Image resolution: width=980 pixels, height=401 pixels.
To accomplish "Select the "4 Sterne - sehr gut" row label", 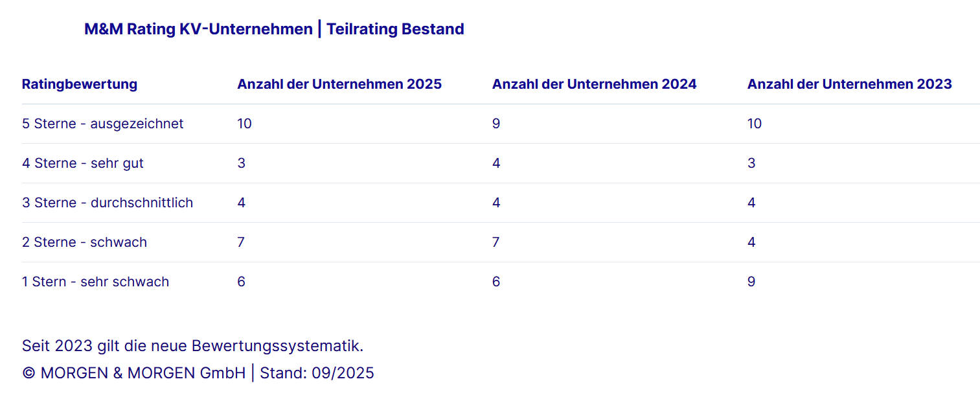I will coord(83,163).
